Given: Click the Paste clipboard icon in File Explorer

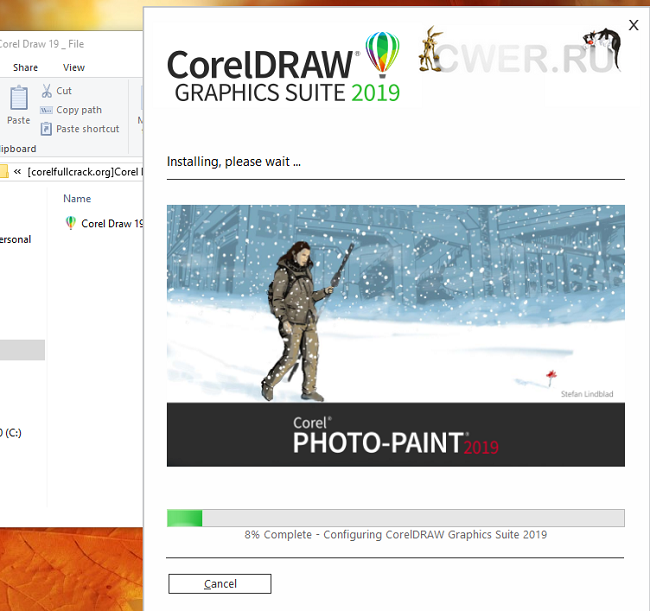Looking at the screenshot, I should pos(19,98).
